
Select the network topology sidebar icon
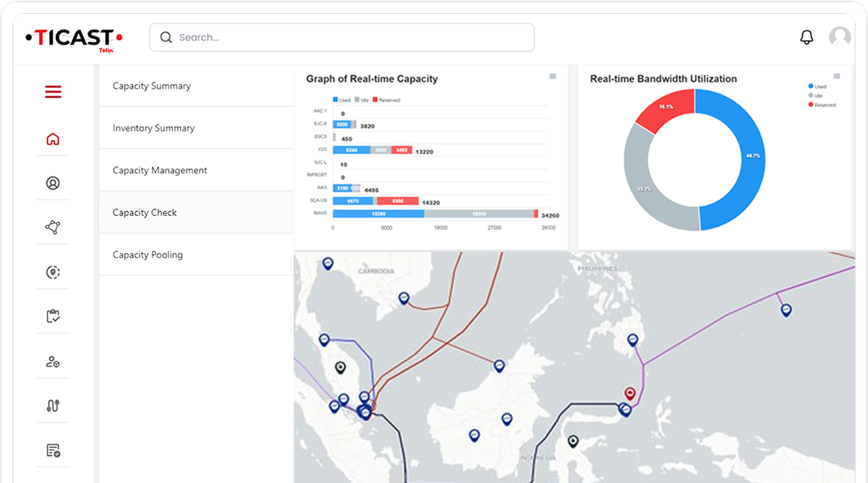pyautogui.click(x=53, y=227)
